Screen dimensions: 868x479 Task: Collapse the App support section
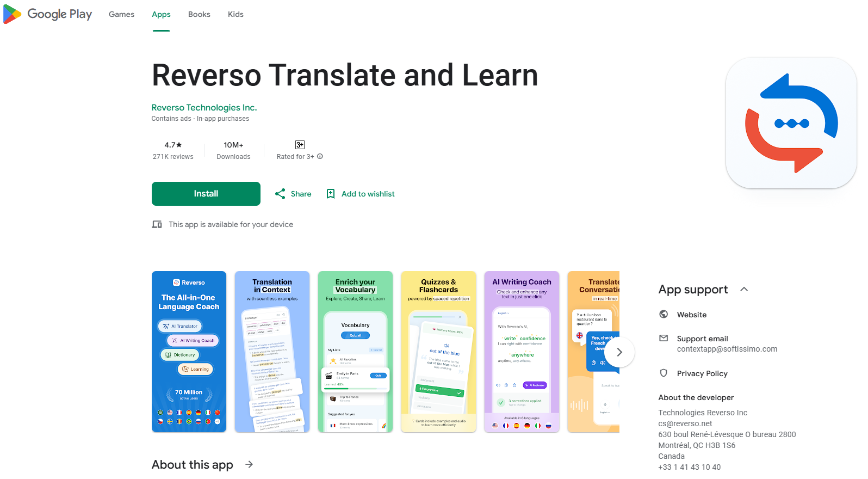click(x=744, y=290)
